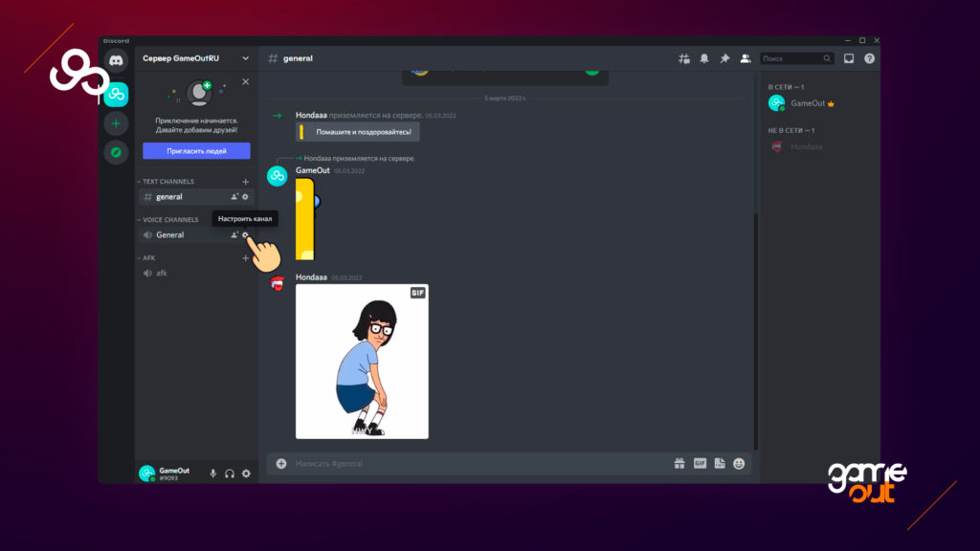Expand the Сервер GameOutRU server dropdown
This screenshot has height=551, width=980.
pos(245,58)
